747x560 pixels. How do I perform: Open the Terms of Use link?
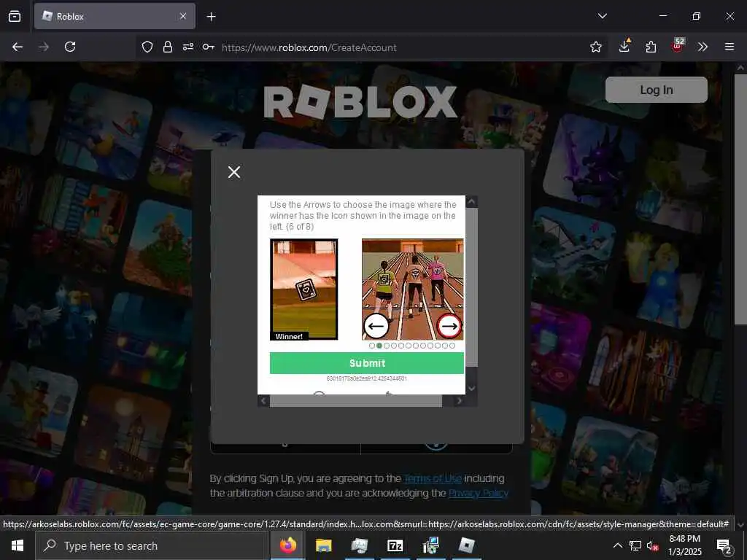[433, 478]
